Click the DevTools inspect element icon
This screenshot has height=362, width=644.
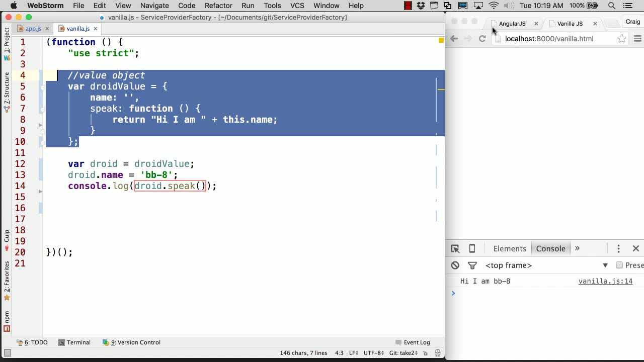[455, 249]
